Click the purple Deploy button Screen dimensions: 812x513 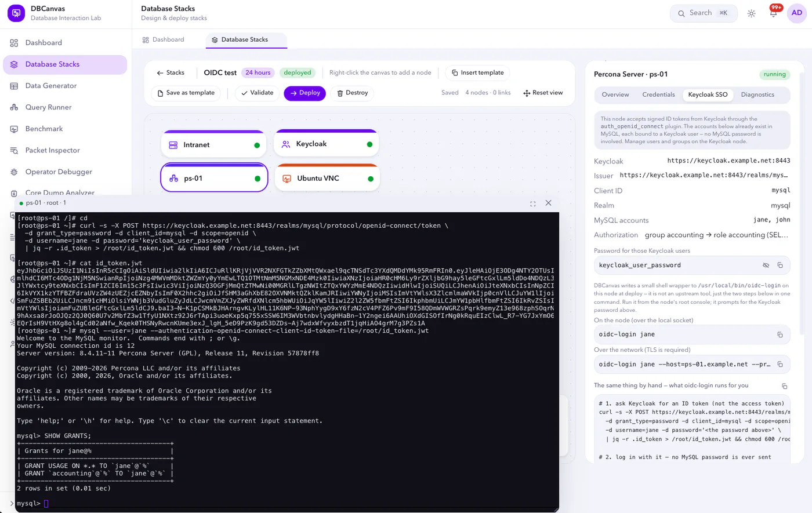click(305, 93)
